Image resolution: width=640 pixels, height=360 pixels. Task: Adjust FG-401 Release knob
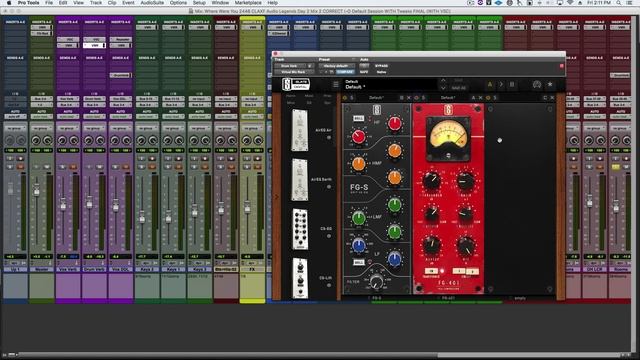pyautogui.click(x=465, y=213)
